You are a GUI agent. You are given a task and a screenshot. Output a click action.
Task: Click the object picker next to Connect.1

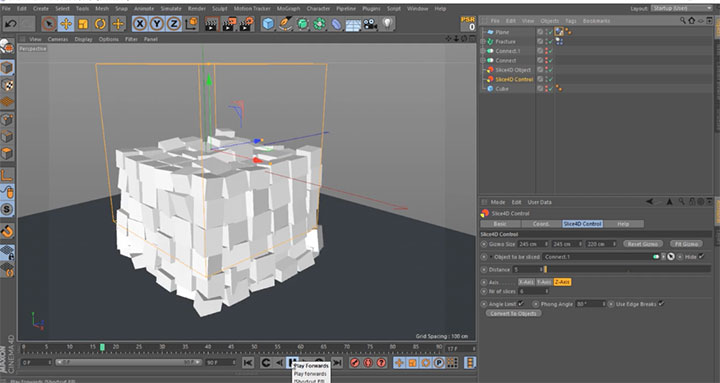[x=671, y=257]
